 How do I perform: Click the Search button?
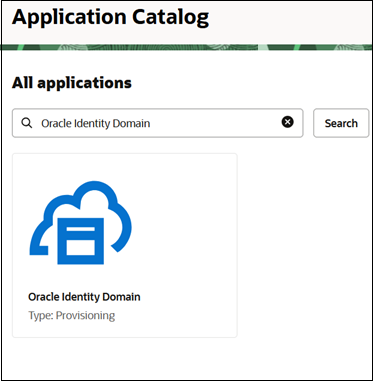pos(341,123)
